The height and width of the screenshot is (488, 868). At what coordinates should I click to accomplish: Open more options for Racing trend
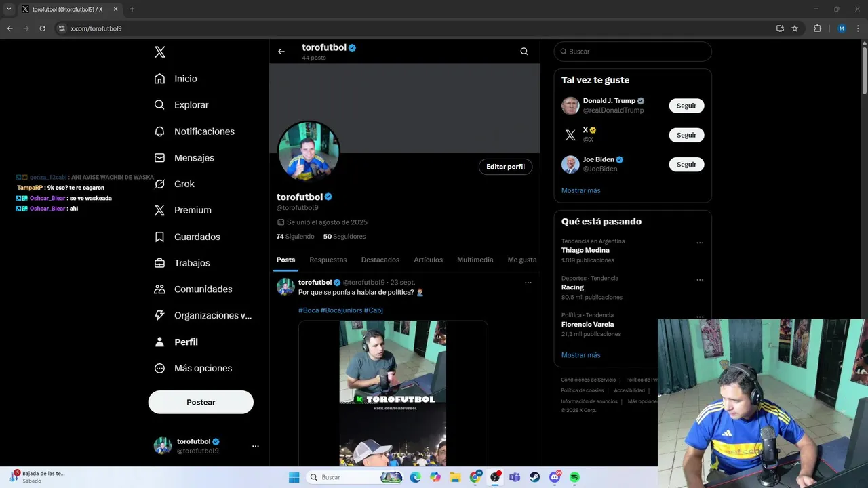[x=700, y=280]
